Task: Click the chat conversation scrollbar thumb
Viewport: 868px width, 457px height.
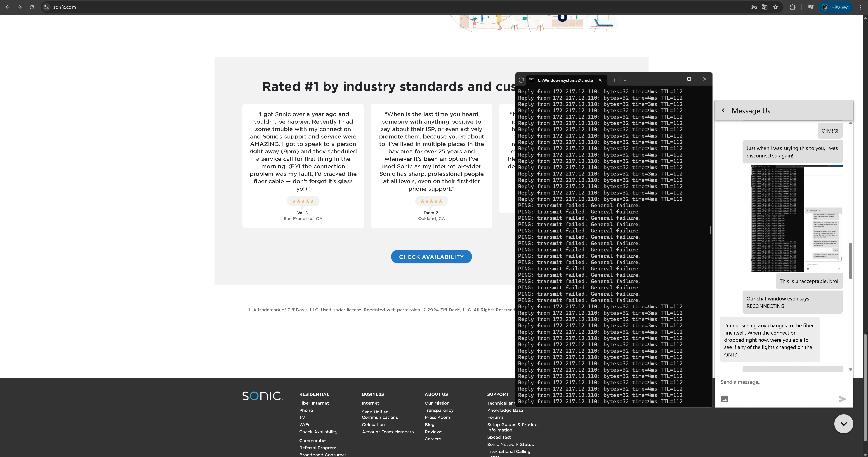Action: (850, 261)
